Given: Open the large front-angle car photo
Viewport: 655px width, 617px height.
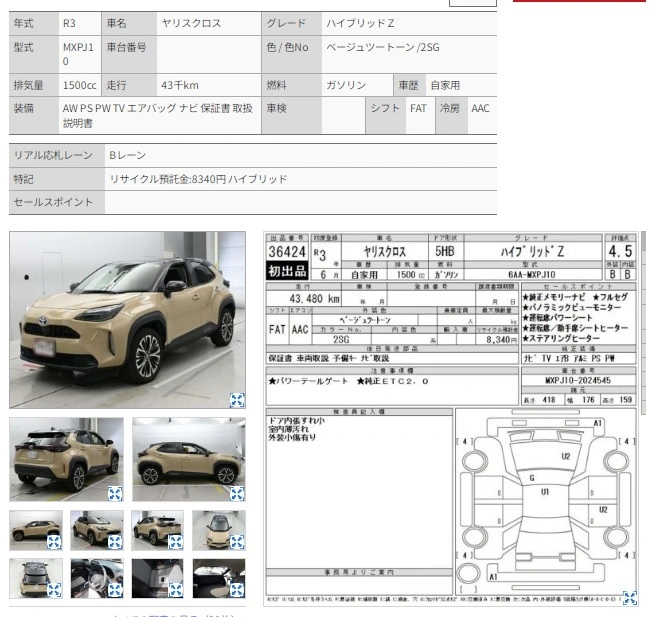Looking at the screenshot, I should pyautogui.click(x=127, y=320).
